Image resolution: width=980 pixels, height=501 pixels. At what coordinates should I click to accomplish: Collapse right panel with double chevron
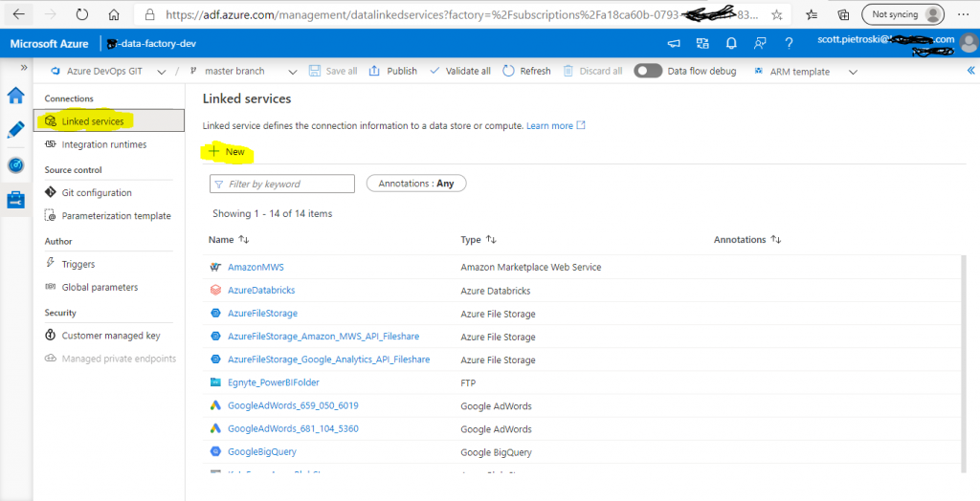click(x=970, y=71)
